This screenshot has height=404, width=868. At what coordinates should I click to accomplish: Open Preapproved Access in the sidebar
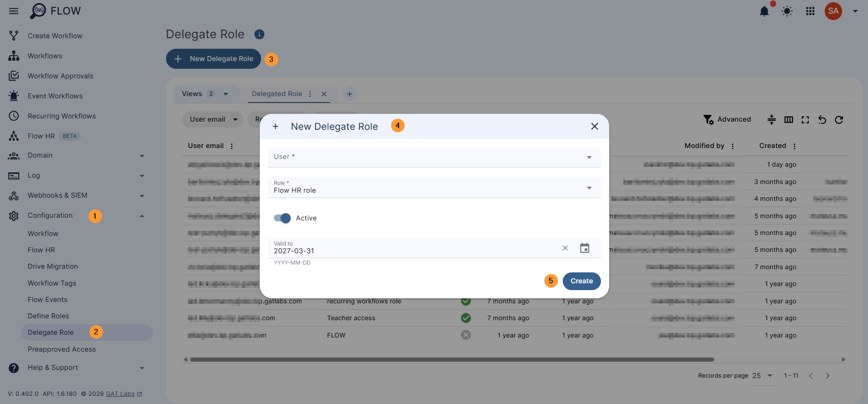[62, 349]
